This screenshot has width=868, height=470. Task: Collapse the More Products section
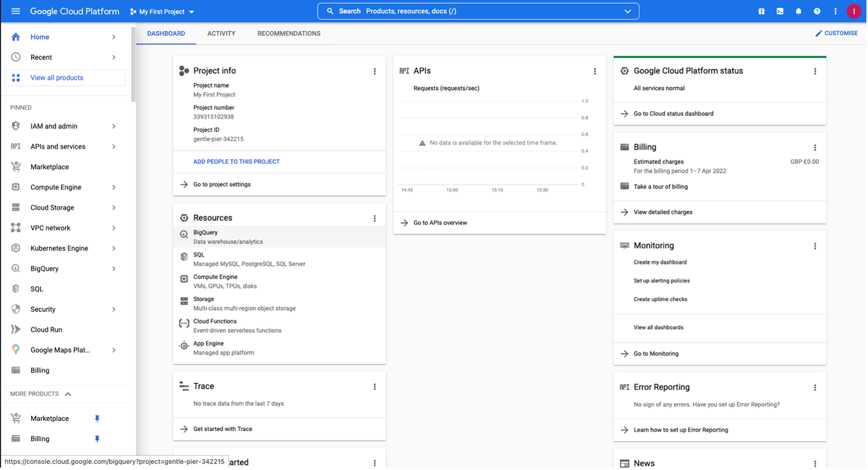[x=68, y=394]
